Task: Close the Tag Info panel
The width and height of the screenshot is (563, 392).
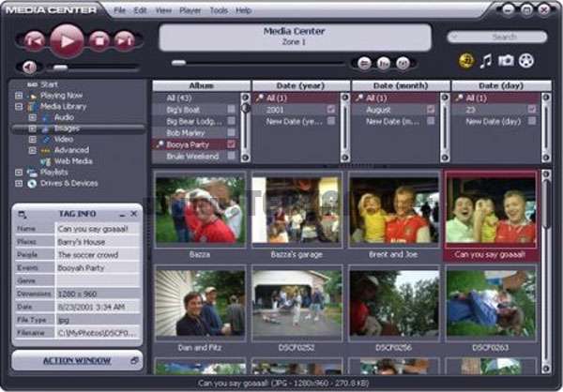Action: point(134,214)
